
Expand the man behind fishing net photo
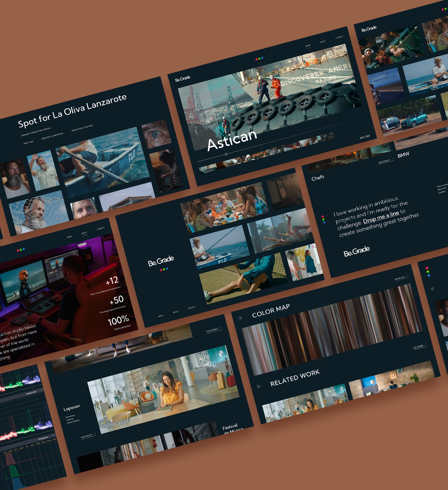[59, 193]
